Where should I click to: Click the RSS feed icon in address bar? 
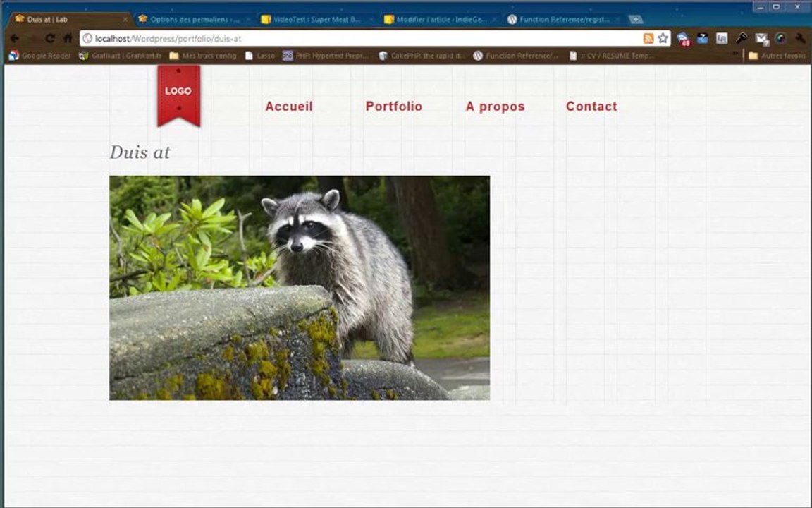(x=648, y=38)
